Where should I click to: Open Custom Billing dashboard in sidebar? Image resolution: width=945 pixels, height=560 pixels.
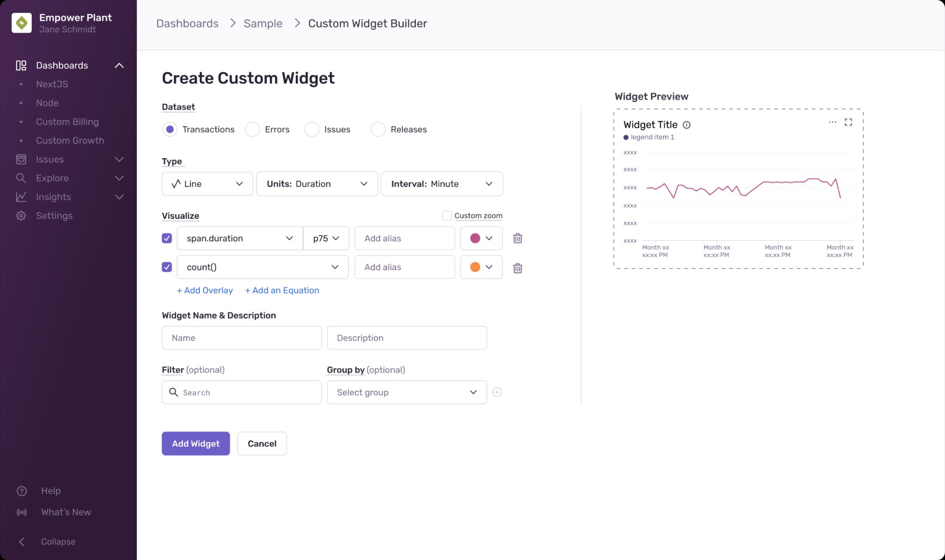67,122
